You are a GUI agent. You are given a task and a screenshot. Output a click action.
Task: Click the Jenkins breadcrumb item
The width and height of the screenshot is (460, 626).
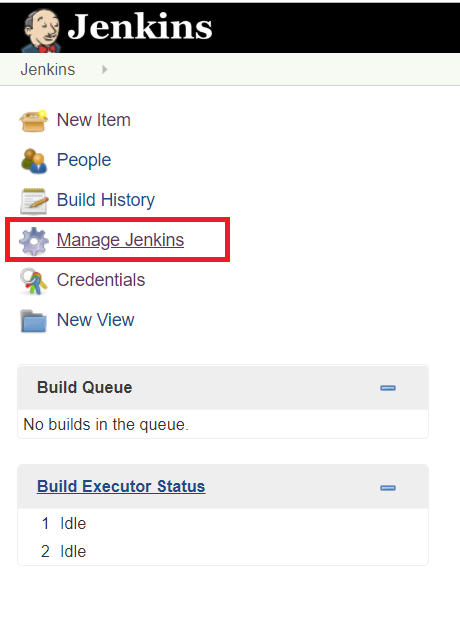(x=48, y=69)
